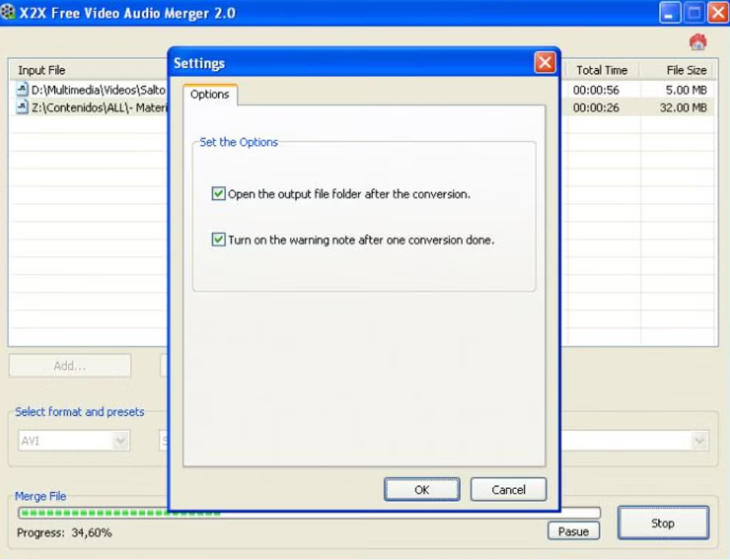
Task: Click the Set the Options group label
Action: pyautogui.click(x=239, y=142)
